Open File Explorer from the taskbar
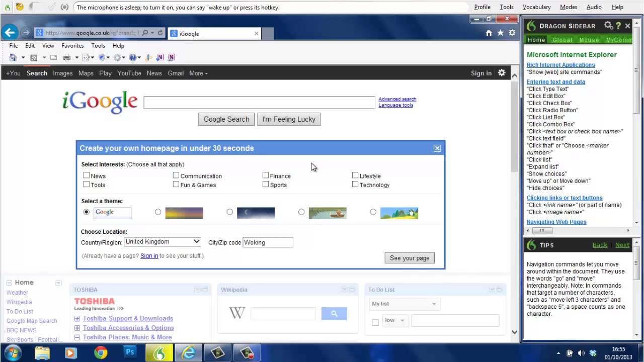644x362 pixels. pyautogui.click(x=42, y=353)
